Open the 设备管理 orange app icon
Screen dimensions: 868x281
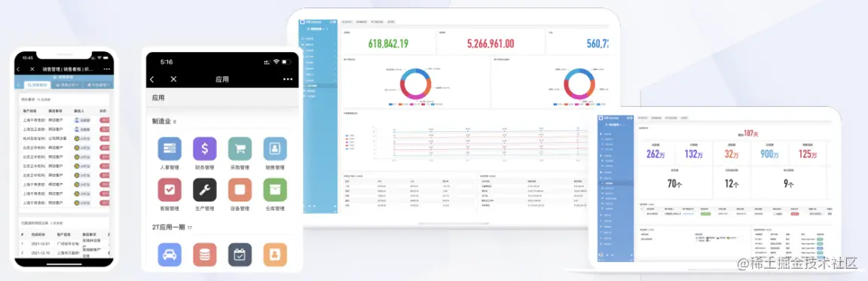click(x=240, y=190)
